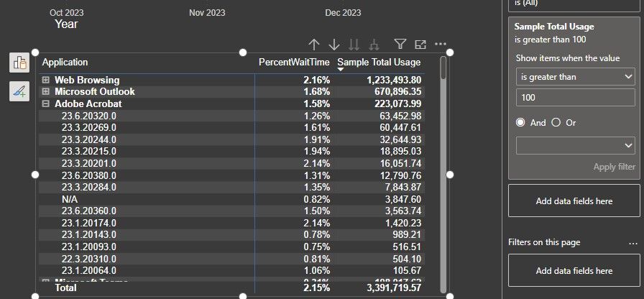Click the total usage value 3,391,719.57
Screen dimensions: 644x299
[x=393, y=287]
